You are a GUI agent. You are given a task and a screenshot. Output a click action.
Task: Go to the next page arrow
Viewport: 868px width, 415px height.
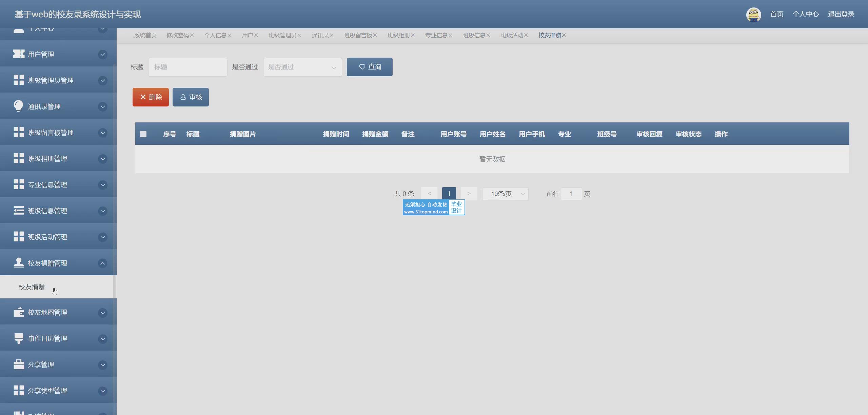469,193
